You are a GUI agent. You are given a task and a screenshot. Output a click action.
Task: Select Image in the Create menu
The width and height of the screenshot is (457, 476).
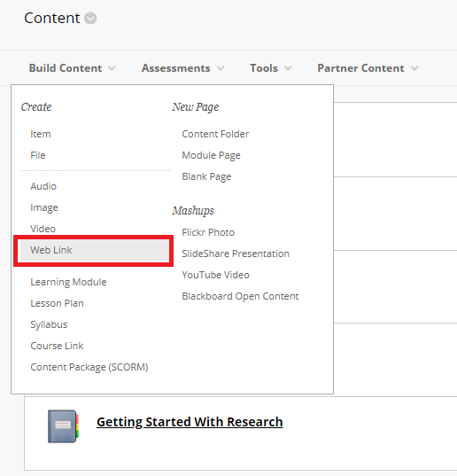pyautogui.click(x=44, y=208)
